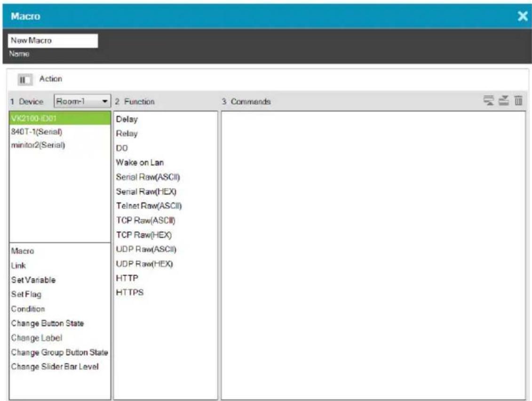Click the New Macro name field
Screen dimensions: 532x401
click(53, 41)
